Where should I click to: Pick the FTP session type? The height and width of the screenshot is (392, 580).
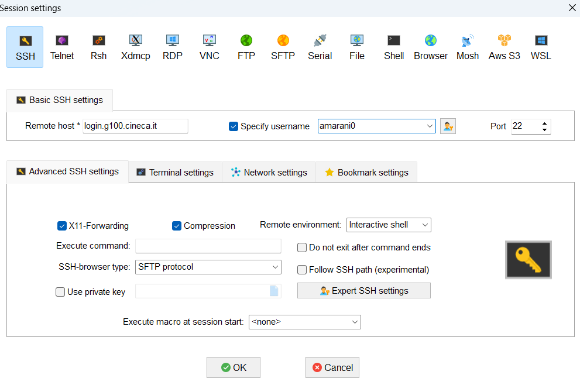(x=246, y=47)
